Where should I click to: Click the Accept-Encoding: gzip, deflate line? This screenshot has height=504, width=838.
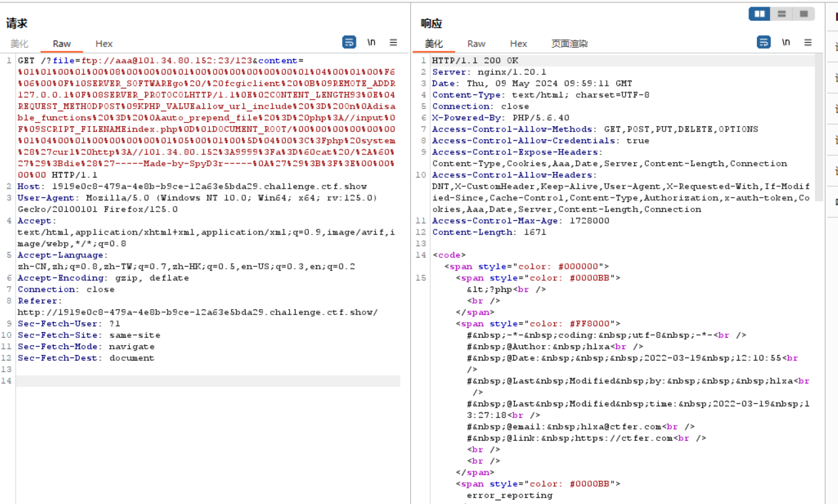(x=103, y=278)
